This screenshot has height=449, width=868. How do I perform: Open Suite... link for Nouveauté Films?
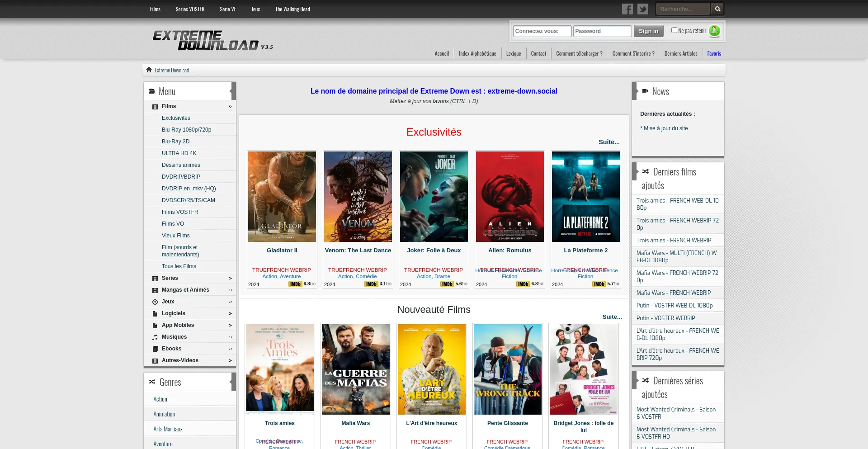coord(612,317)
